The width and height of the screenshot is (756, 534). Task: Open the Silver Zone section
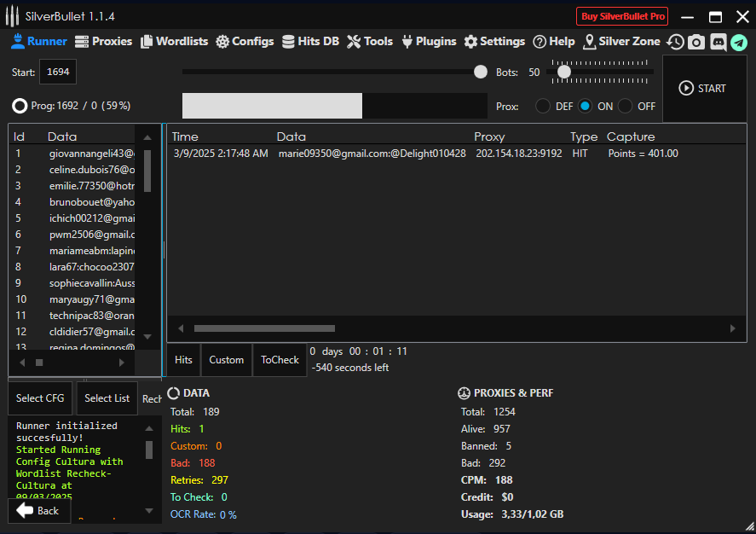[x=621, y=41]
